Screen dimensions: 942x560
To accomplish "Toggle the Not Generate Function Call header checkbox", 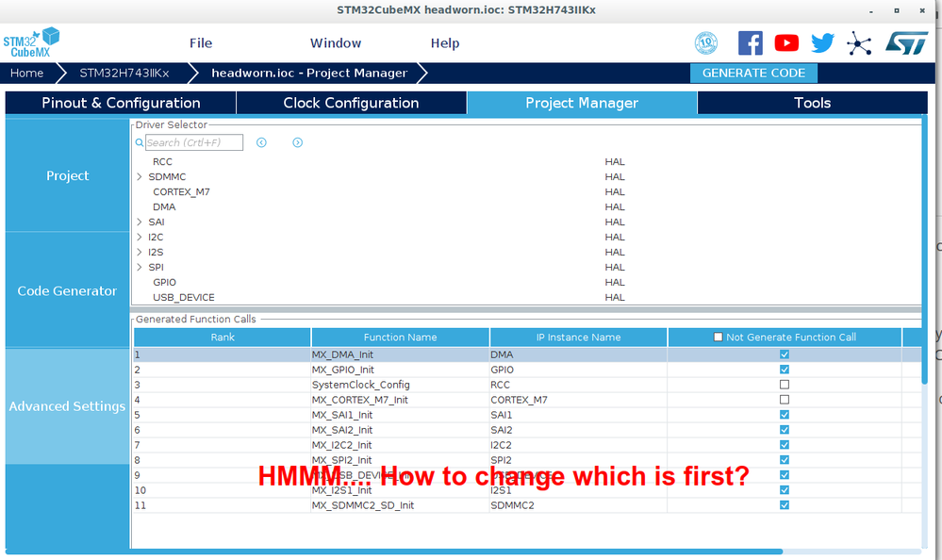I will pos(718,338).
